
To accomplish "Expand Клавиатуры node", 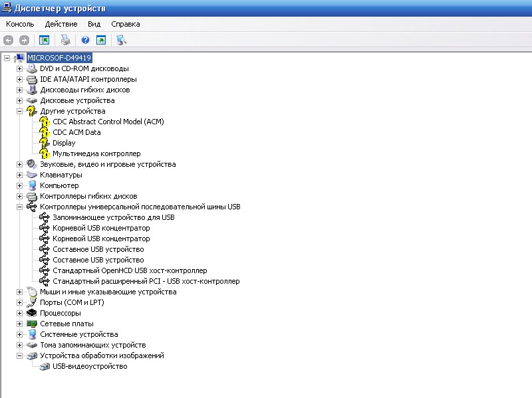I will [x=20, y=175].
